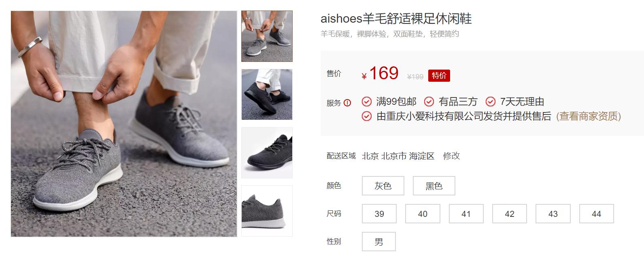Click the large main product photo
This screenshot has width=644, height=263.
[x=124, y=124]
